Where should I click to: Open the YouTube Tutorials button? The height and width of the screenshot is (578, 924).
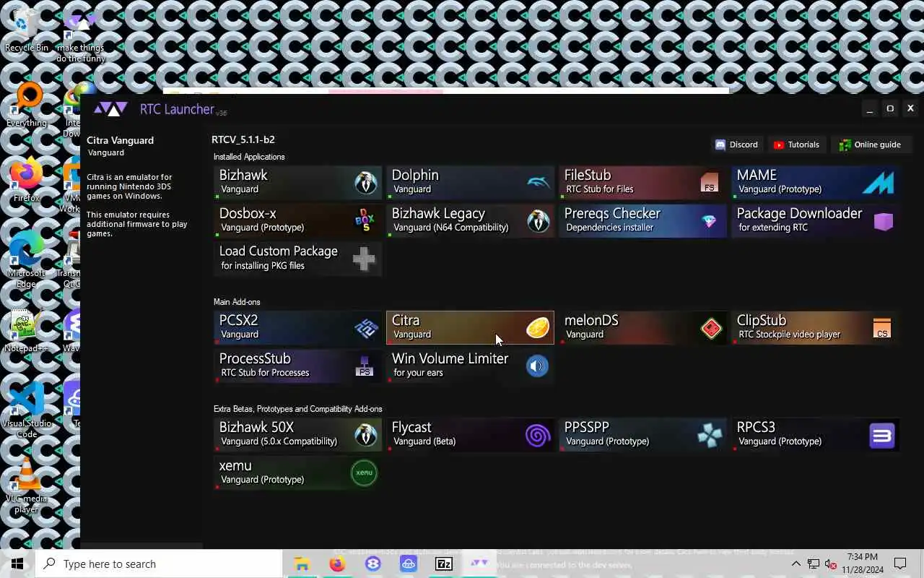796,144
